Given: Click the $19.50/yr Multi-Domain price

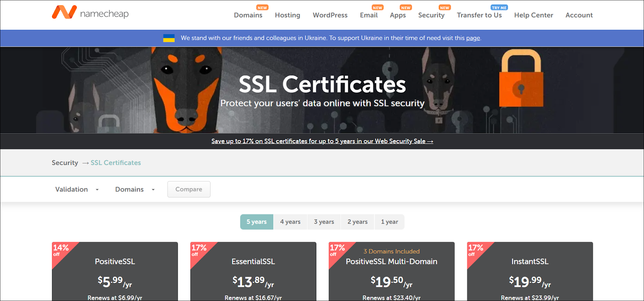Looking at the screenshot, I should (392, 282).
